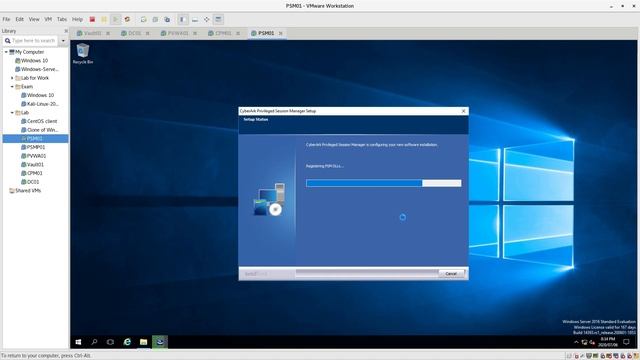Open the Help menu

pyautogui.click(x=77, y=19)
